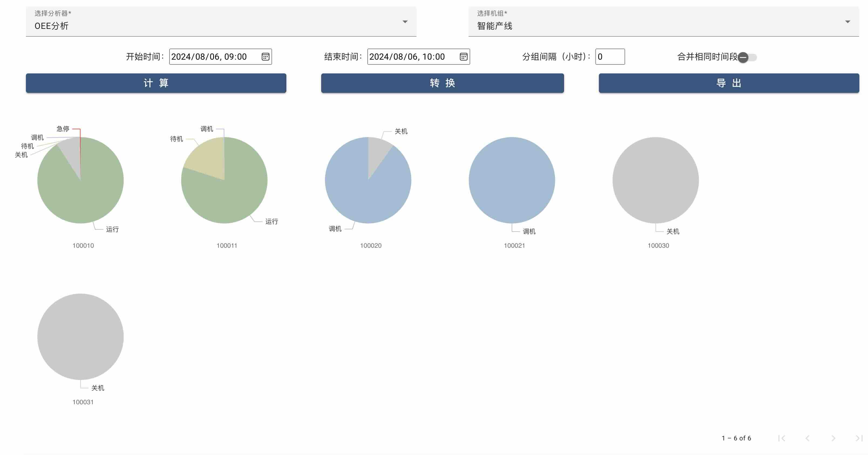Expand the 选择机组 dropdown arrow
868x455 pixels.
pyautogui.click(x=847, y=22)
